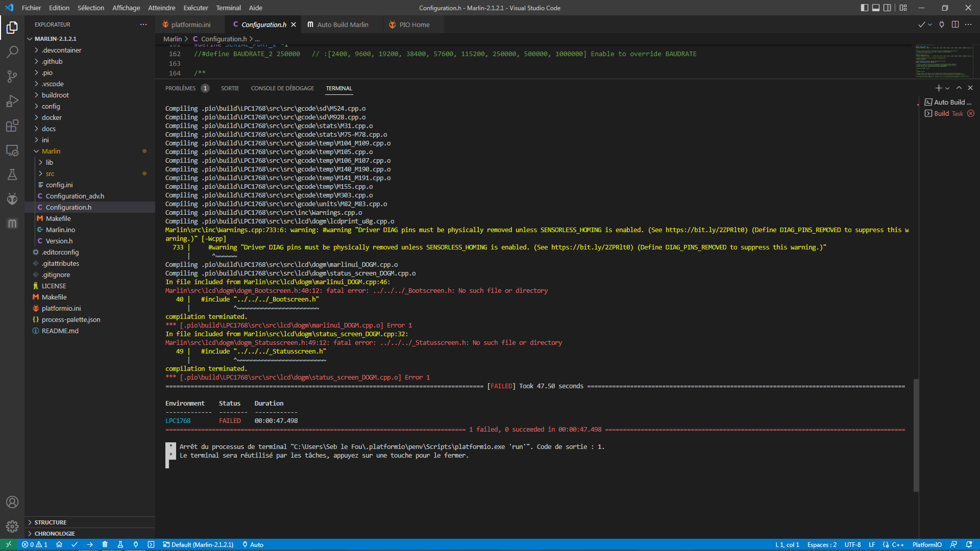Open Auto Build Marlin sidebar icon
This screenshot has height=551, width=980.
coord(12,223)
